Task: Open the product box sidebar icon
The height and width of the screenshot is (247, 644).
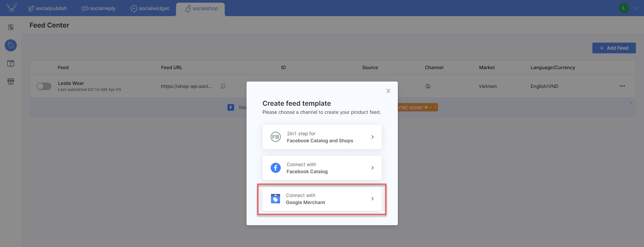Action: (x=11, y=63)
